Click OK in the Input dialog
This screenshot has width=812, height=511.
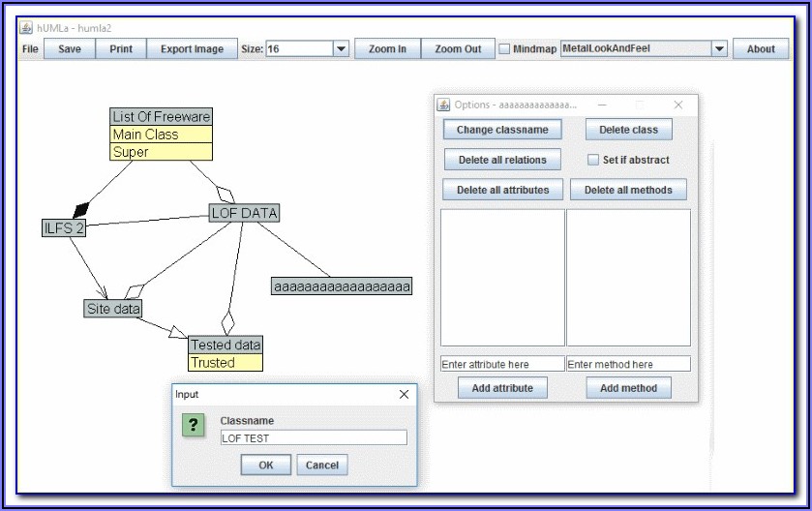point(266,465)
